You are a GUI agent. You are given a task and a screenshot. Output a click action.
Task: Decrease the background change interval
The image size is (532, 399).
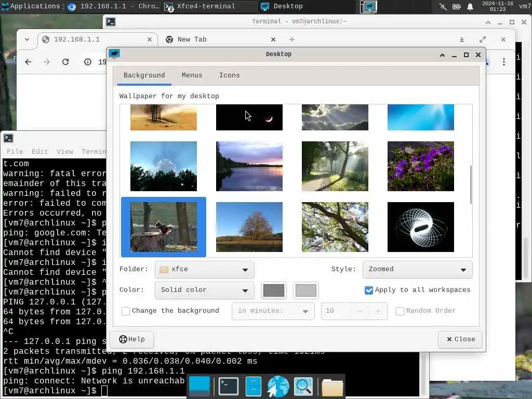tap(360, 311)
